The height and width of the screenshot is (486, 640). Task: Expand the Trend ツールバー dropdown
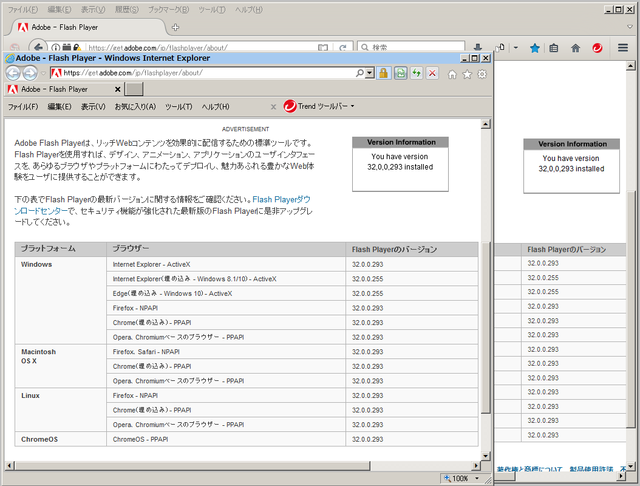click(x=352, y=106)
